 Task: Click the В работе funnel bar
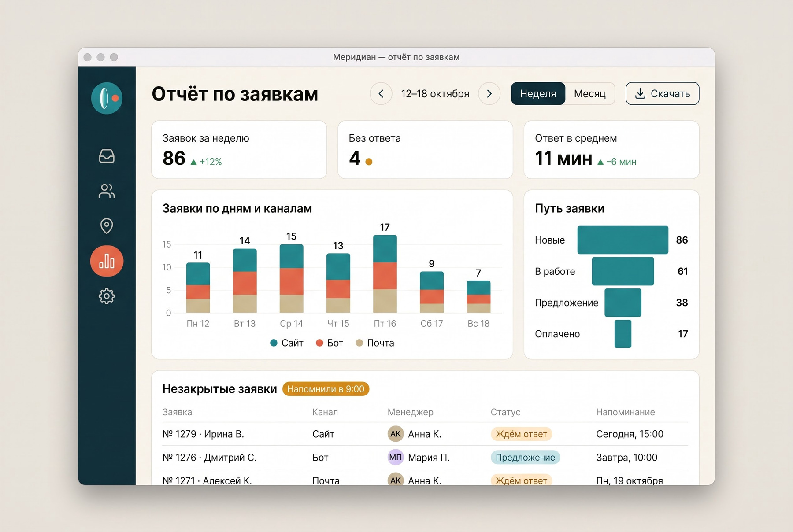(623, 271)
